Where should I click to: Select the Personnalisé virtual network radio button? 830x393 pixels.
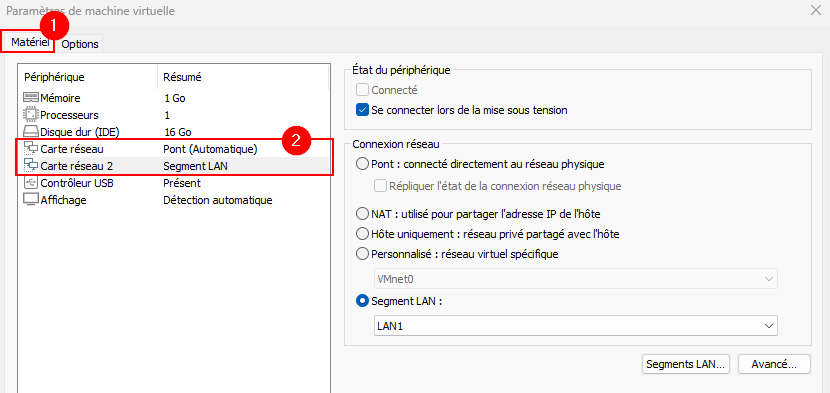tap(363, 254)
